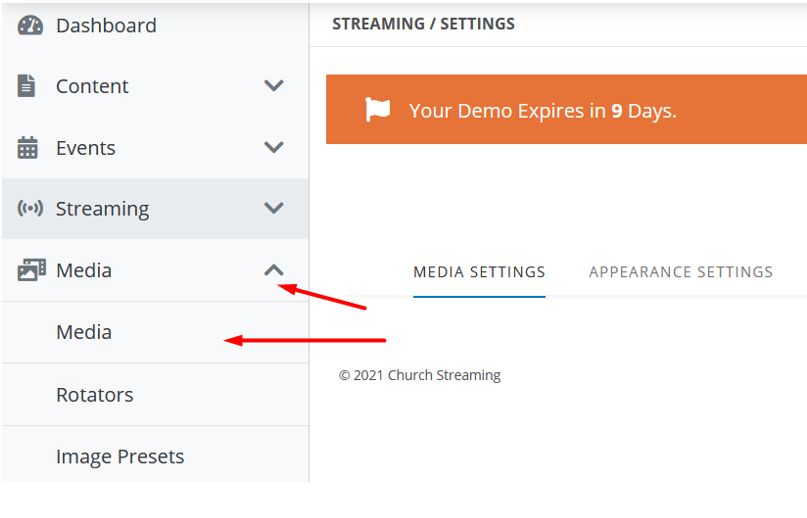Image resolution: width=807 pixels, height=518 pixels.
Task: Expand the Streaming section chevron
Action: [x=273, y=209]
